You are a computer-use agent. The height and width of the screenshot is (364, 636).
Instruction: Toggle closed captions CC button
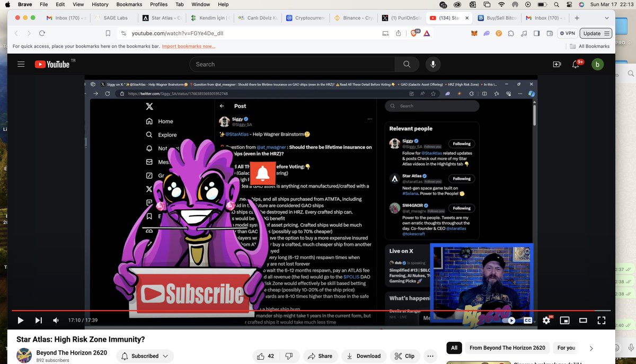point(528,320)
